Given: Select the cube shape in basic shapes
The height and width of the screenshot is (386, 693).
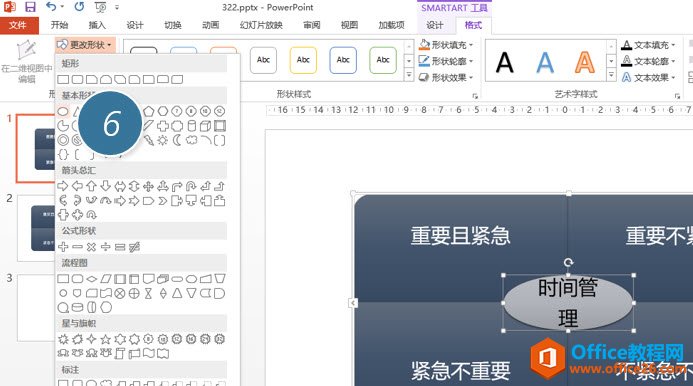Looking at the screenshot, I should click(x=206, y=126).
